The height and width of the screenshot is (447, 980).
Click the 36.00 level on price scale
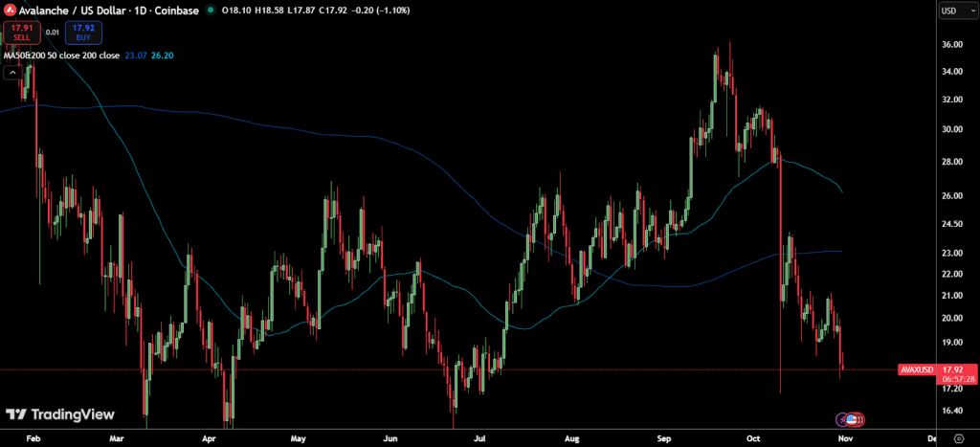[951, 45]
